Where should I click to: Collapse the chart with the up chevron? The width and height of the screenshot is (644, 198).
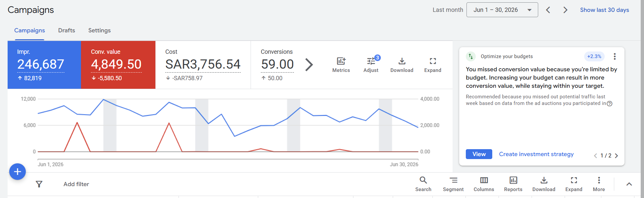tap(629, 184)
